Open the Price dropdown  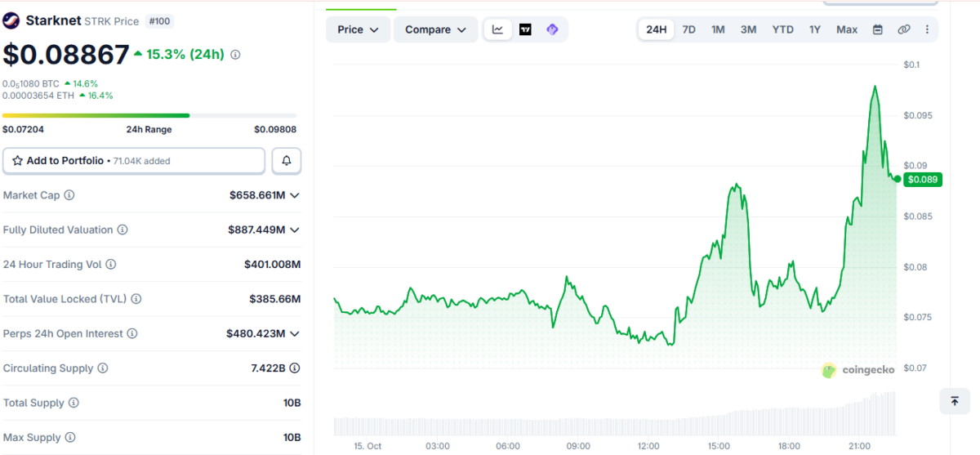point(358,29)
